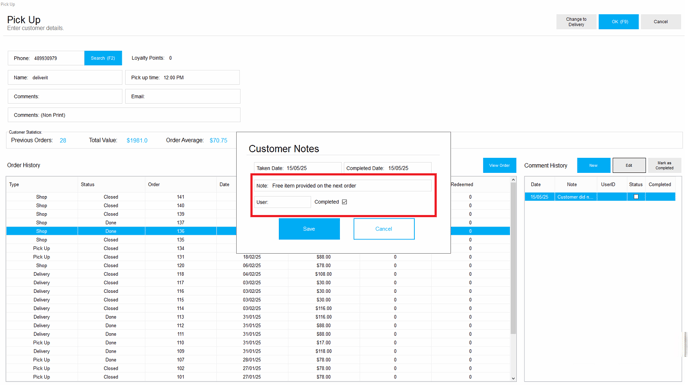Select Delivery order 116 row
Screen dimensions: 688x387
click(x=258, y=291)
